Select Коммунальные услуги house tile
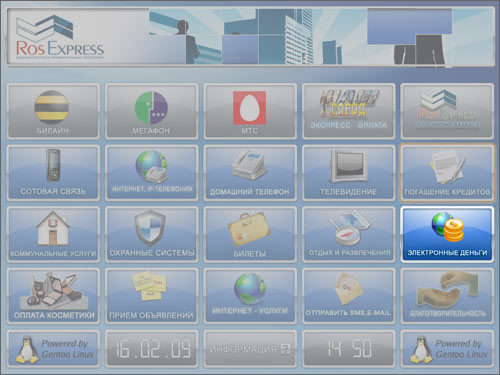 point(53,235)
